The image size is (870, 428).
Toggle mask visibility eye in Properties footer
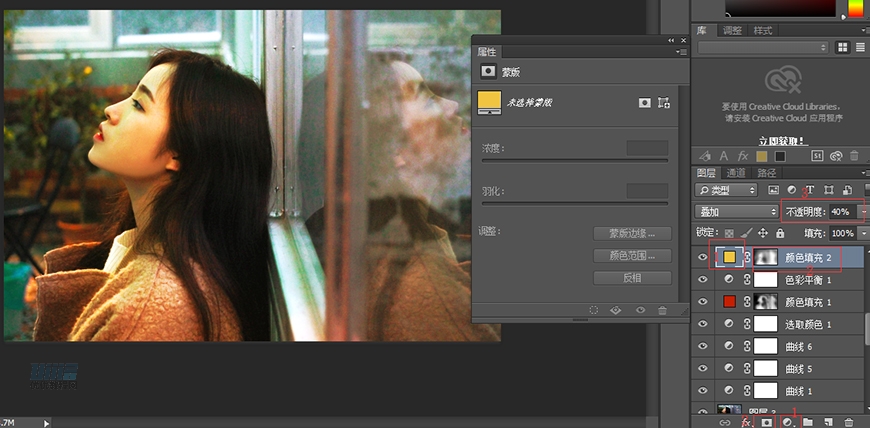(640, 310)
